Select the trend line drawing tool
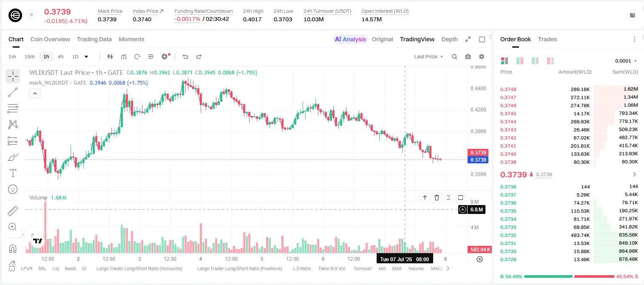The height and width of the screenshot is (285, 644). click(13, 92)
